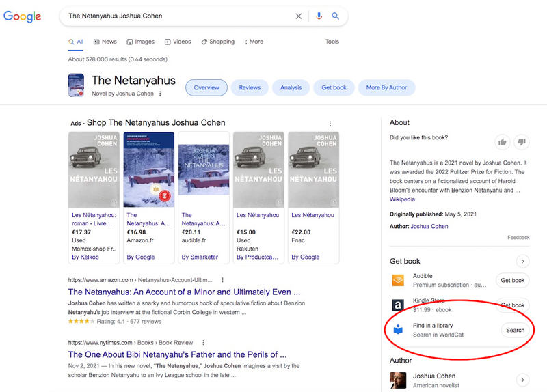Click the Originally published: May 5, 2021 text
547x392 pixels.
pyautogui.click(x=433, y=214)
